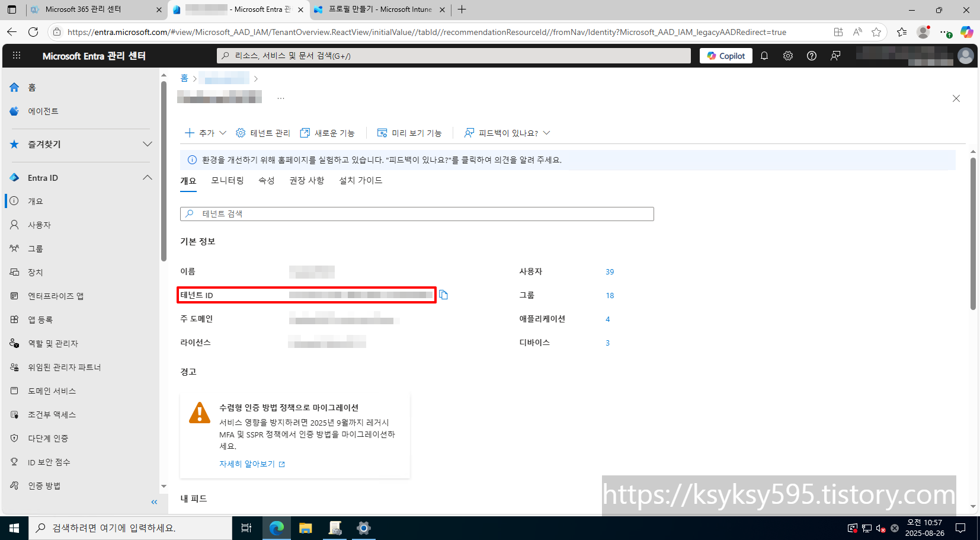Click the Windows taskbar search box
The width and height of the screenshot is (980, 540).
coord(130,528)
